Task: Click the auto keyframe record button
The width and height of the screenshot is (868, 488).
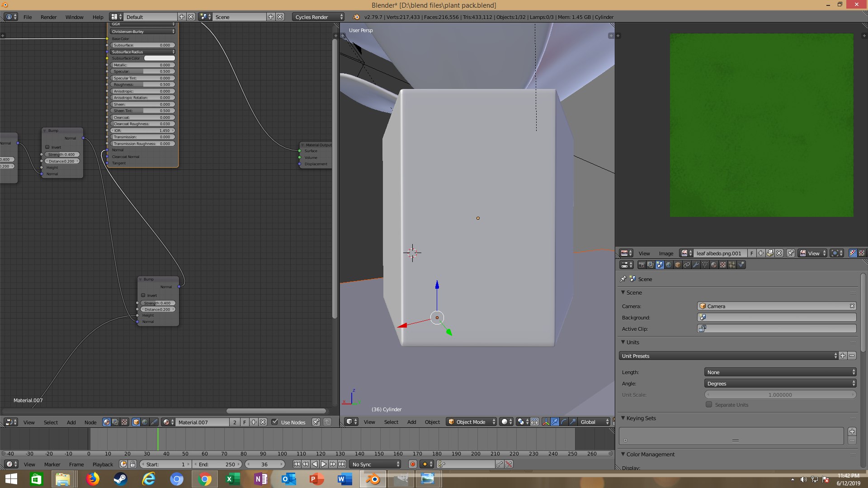Action: click(412, 464)
